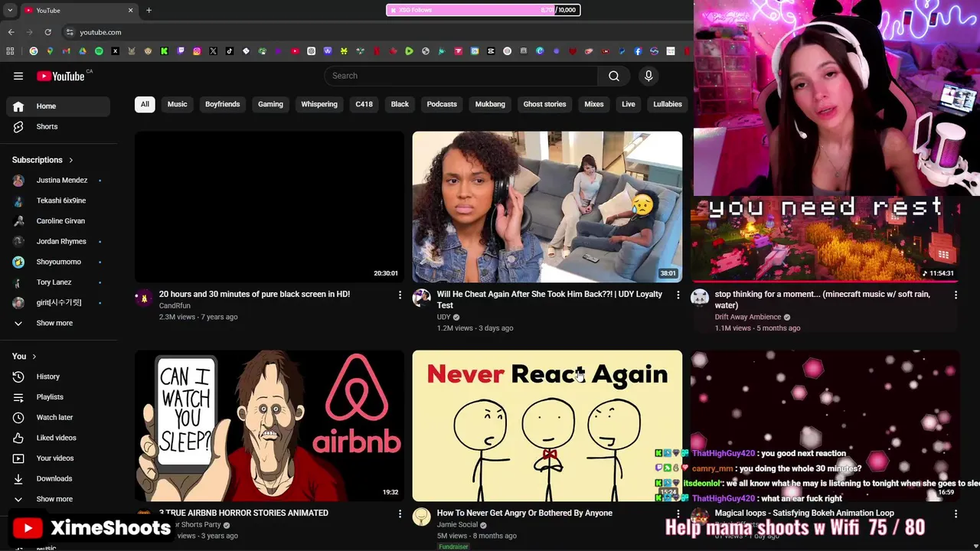Select the Music filter chip
This screenshot has height=551, width=980.
click(x=177, y=104)
